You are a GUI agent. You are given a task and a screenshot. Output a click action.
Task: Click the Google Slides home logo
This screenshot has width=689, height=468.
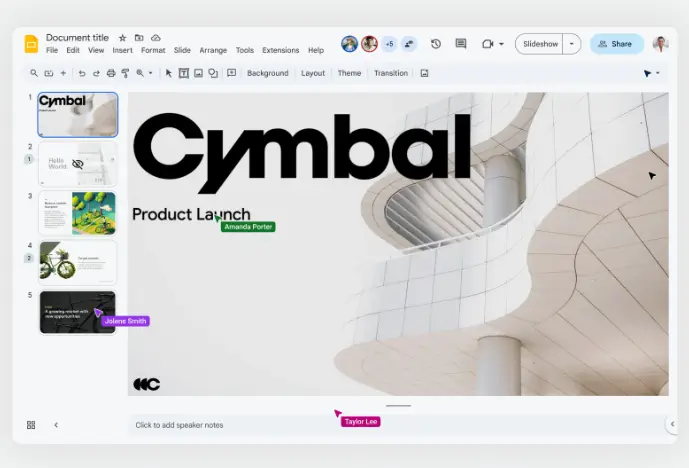click(31, 44)
